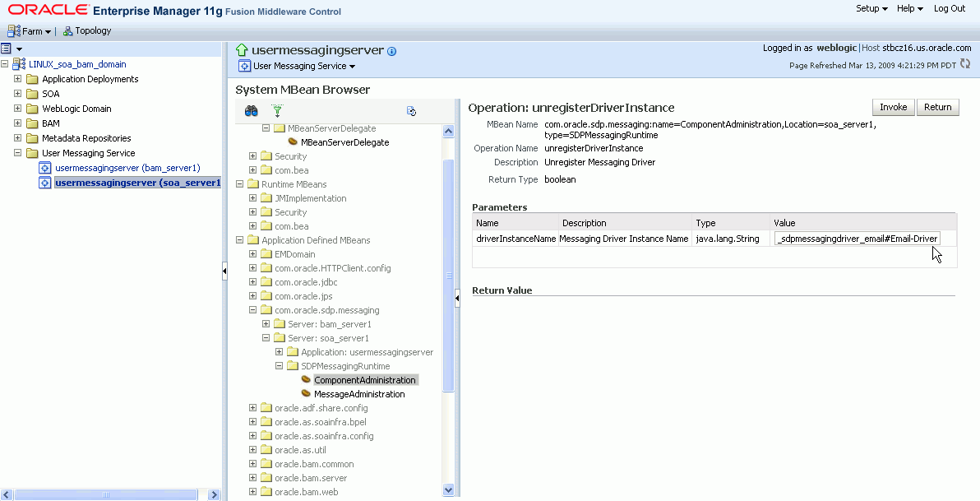This screenshot has height=501, width=980.
Task: Select the MBeanServerDelegate tree item
Action: (345, 142)
